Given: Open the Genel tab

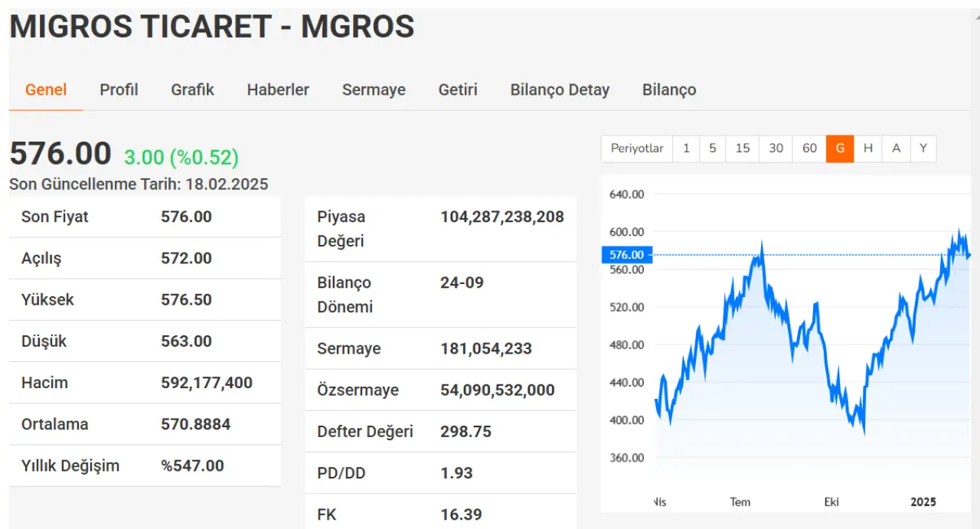Looking at the screenshot, I should pyautogui.click(x=46, y=90).
